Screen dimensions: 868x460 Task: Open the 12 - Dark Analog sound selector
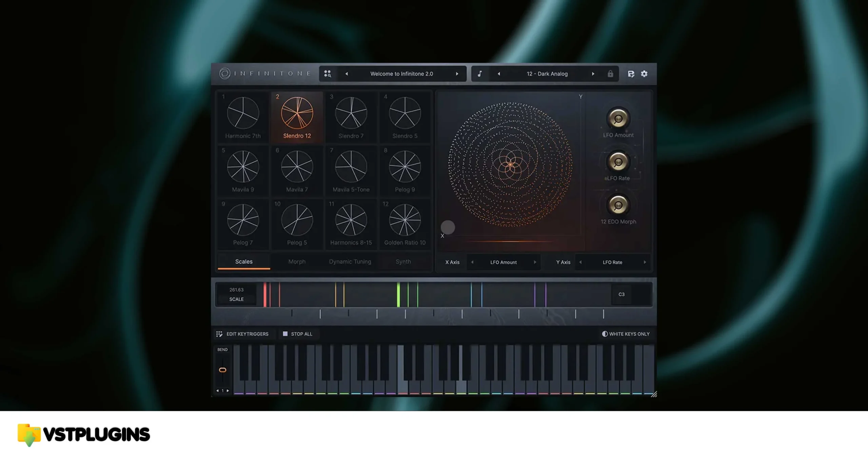547,74
